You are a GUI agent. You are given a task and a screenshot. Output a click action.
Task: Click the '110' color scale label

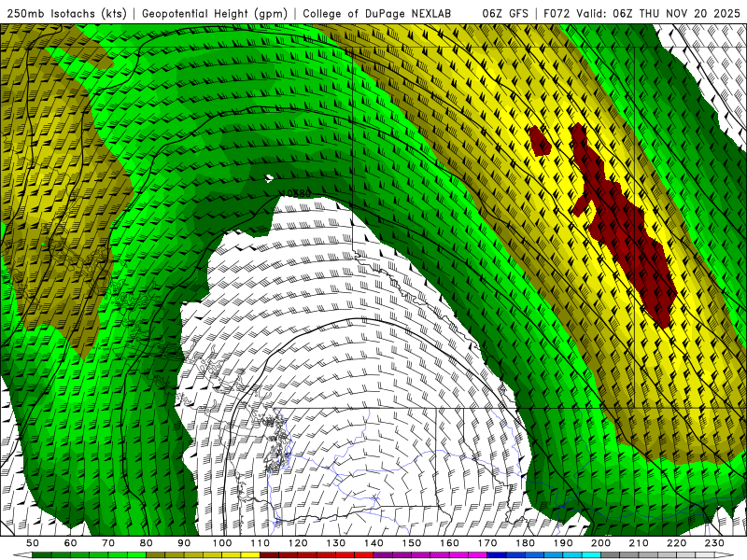click(261, 543)
